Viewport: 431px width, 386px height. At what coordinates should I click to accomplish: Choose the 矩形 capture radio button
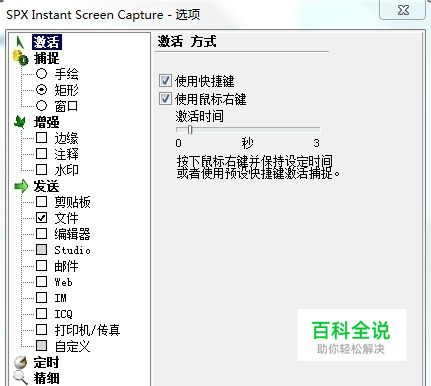tap(41, 90)
